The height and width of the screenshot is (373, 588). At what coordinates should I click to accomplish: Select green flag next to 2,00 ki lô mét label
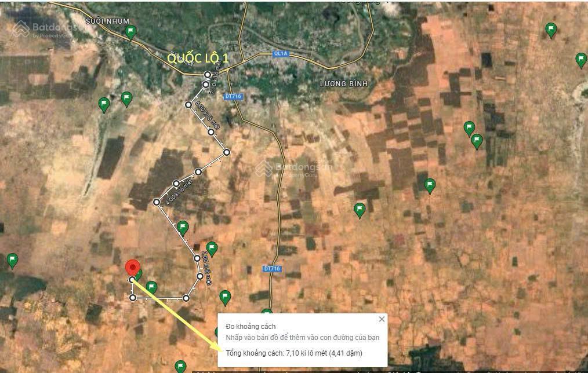(x=212, y=250)
